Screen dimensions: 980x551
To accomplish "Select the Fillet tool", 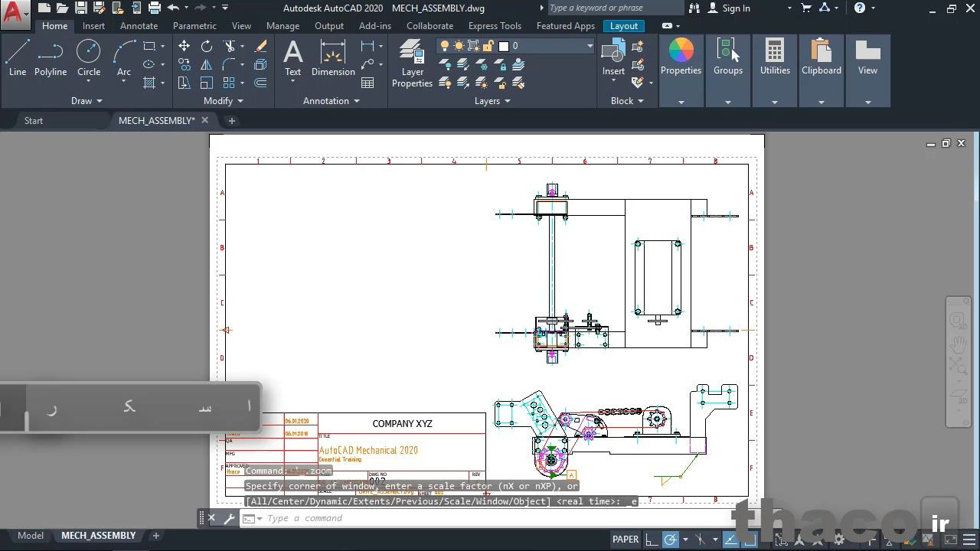I will (x=229, y=64).
